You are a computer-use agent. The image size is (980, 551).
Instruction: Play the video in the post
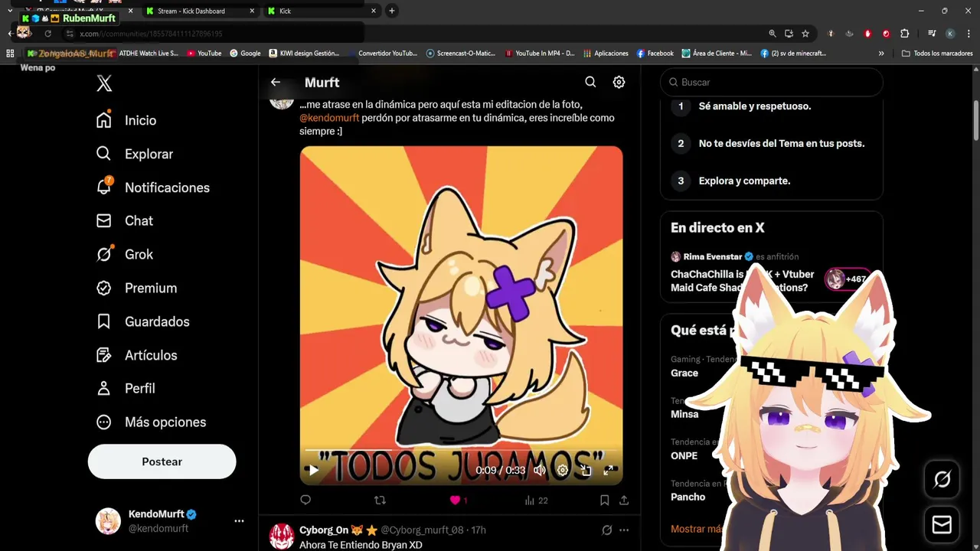click(x=313, y=470)
